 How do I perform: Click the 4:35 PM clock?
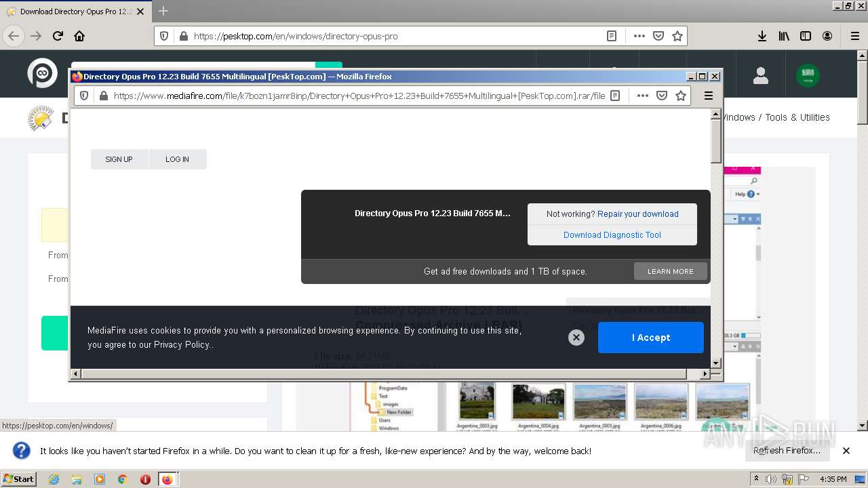coord(833,479)
